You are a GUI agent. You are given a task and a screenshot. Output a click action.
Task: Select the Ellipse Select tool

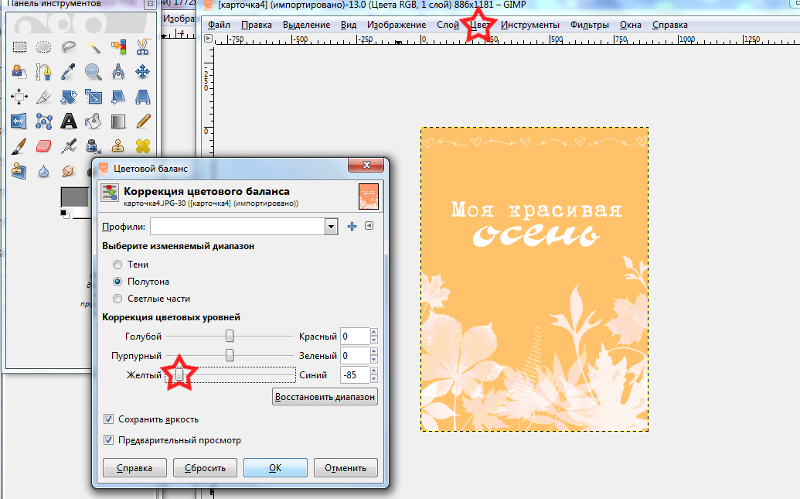[44, 47]
